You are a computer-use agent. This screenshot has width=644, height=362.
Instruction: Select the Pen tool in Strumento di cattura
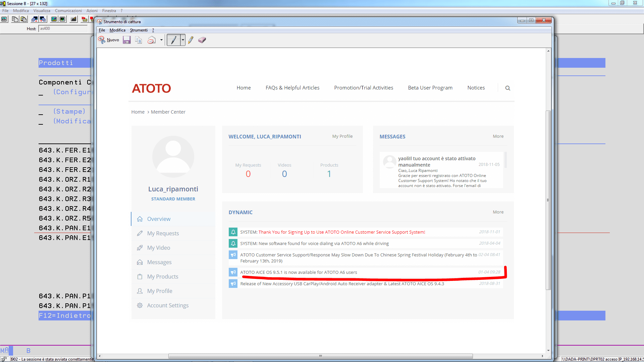[x=173, y=40]
